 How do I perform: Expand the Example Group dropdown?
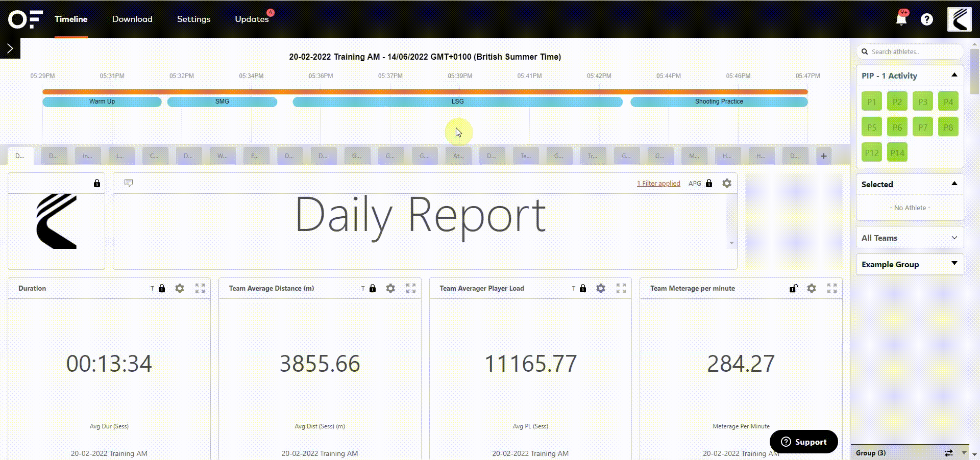click(x=910, y=264)
